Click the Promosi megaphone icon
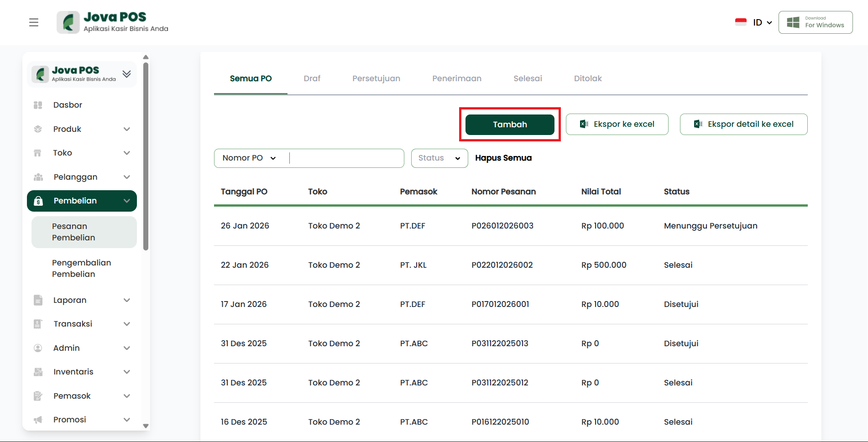 click(x=38, y=420)
